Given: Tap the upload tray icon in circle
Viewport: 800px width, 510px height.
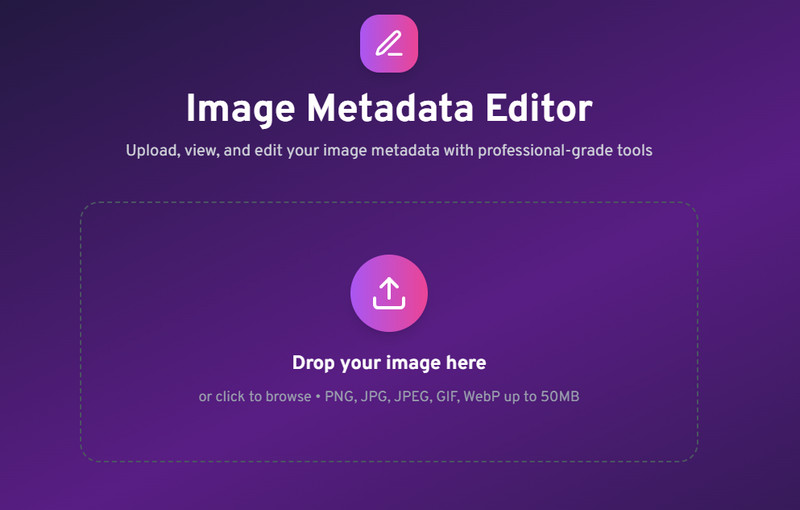Looking at the screenshot, I should [x=389, y=293].
